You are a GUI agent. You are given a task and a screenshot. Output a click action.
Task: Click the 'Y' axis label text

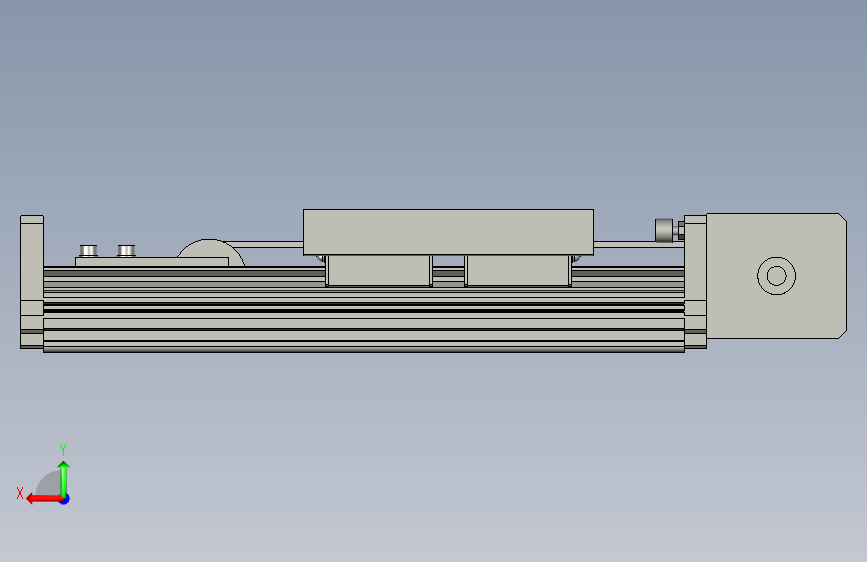tap(63, 449)
